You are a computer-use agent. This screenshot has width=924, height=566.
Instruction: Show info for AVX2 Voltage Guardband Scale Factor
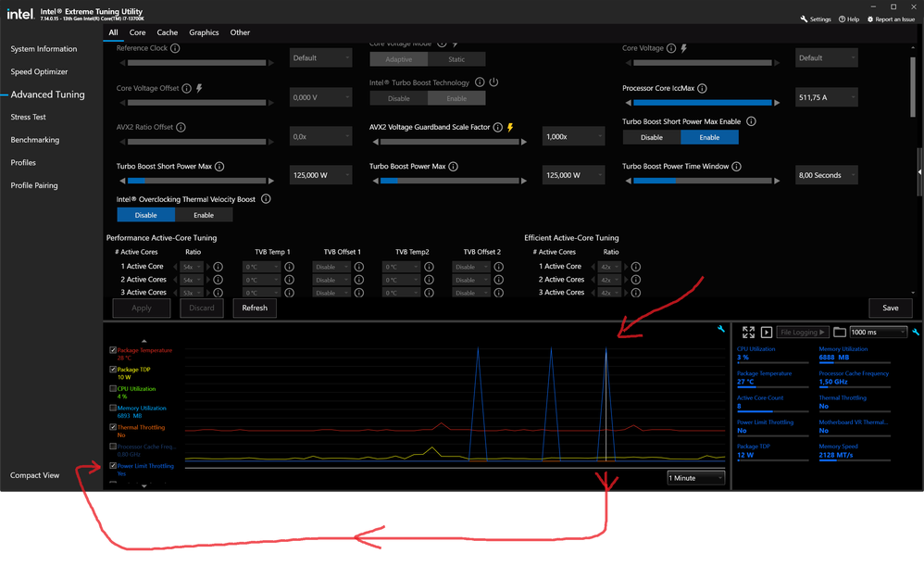click(x=497, y=127)
